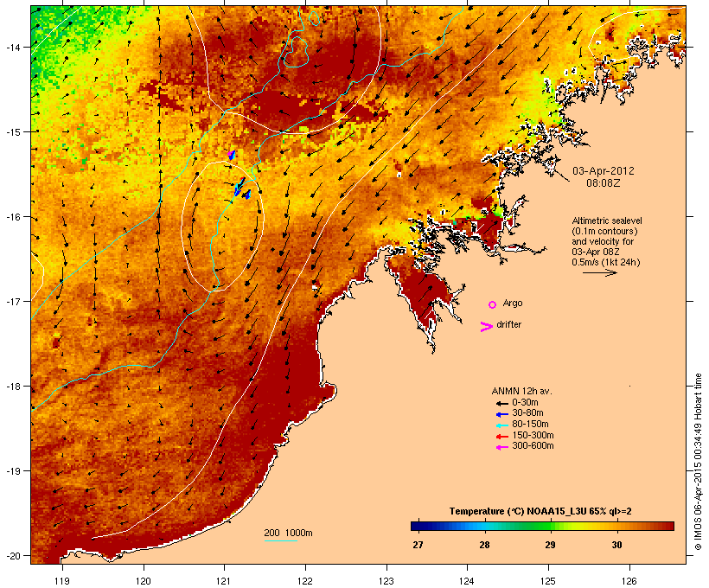
Task: Click the latitude label -19
Action: (x=13, y=471)
